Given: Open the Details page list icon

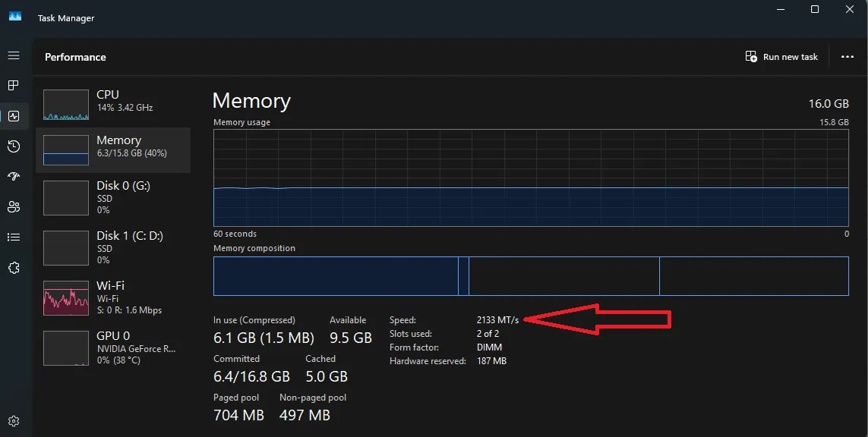Looking at the screenshot, I should (13, 237).
